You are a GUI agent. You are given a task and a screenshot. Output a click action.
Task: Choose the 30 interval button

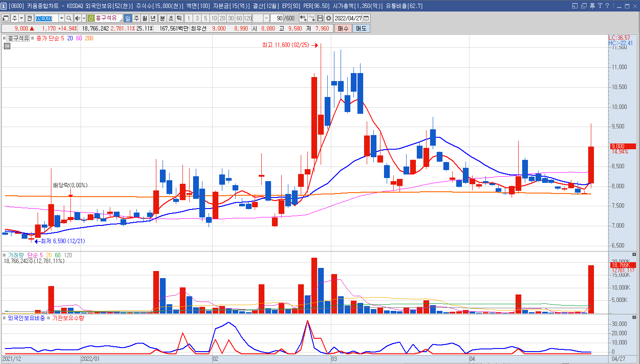tap(231, 18)
